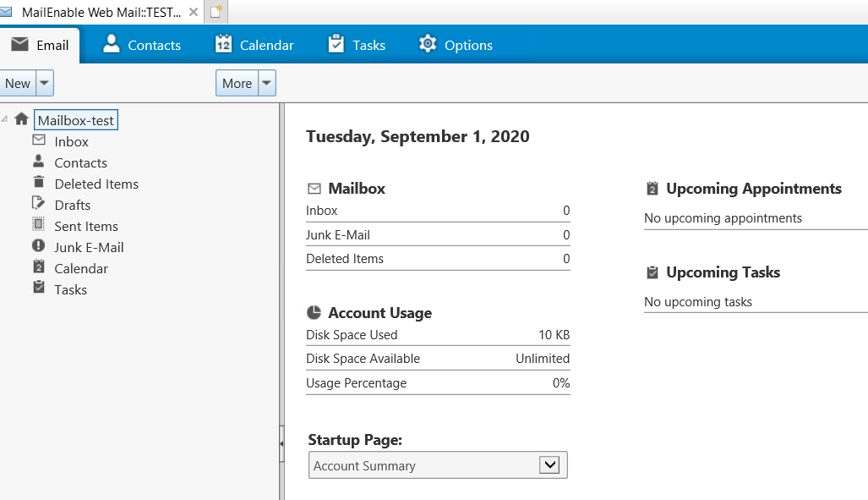Image resolution: width=868 pixels, height=500 pixels.
Task: Click the clipboard icon on Tasks tab
Action: [x=336, y=43]
